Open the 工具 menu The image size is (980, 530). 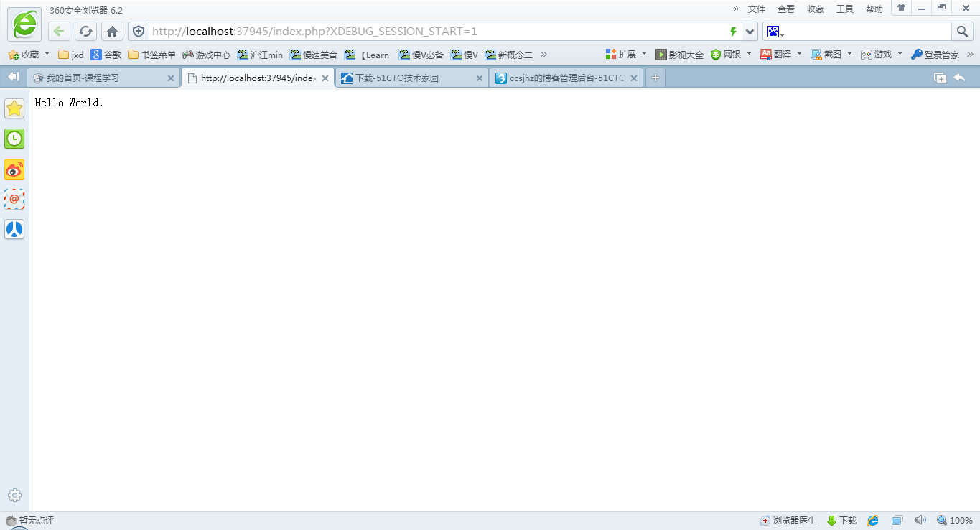[844, 9]
